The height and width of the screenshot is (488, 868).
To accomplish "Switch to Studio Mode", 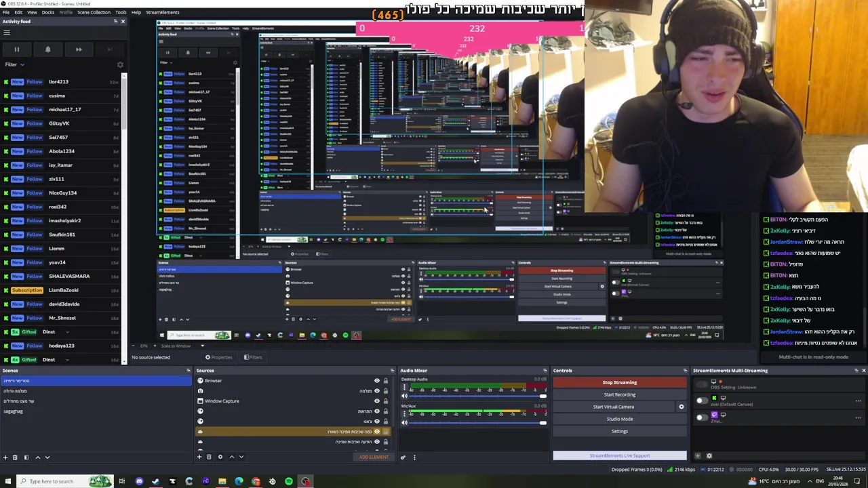I will [620, 419].
